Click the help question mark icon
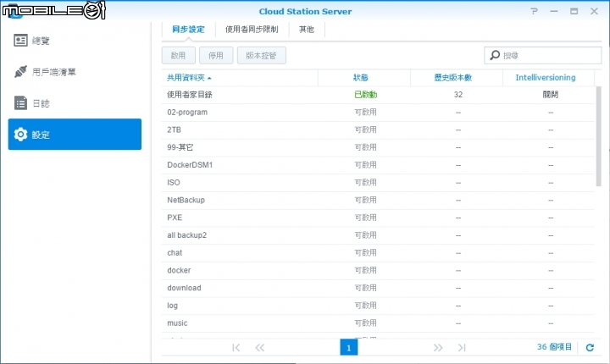This screenshot has width=610, height=364. click(x=534, y=11)
